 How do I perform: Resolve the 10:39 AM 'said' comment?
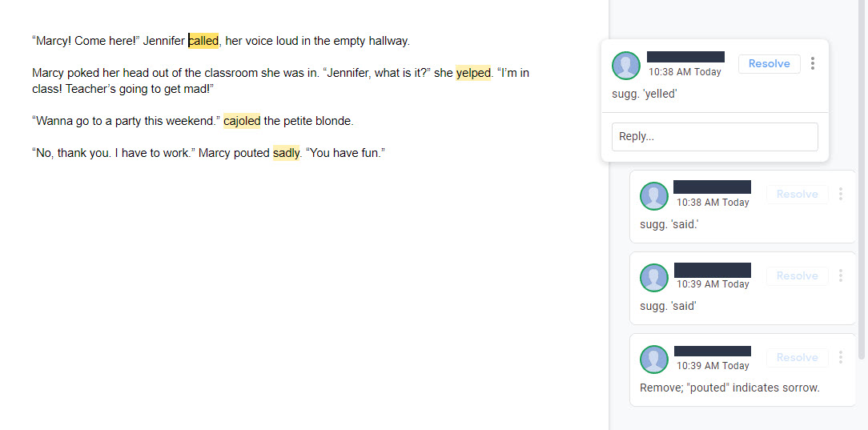click(x=798, y=275)
